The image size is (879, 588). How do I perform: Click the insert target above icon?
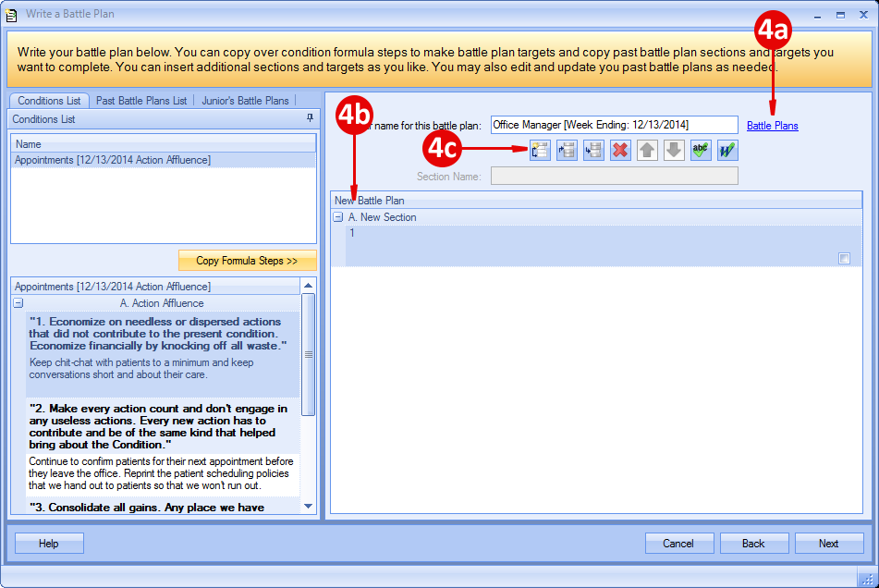567,150
